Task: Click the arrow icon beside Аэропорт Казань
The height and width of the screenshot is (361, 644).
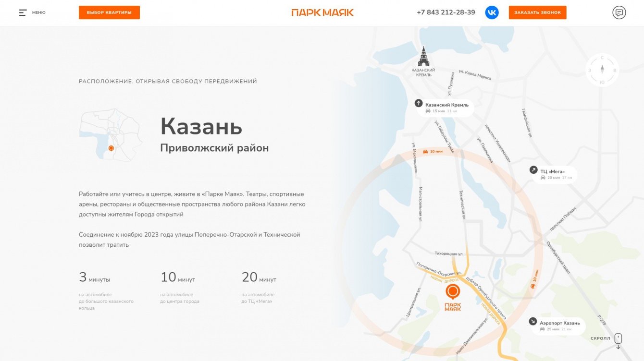Action: (533, 322)
